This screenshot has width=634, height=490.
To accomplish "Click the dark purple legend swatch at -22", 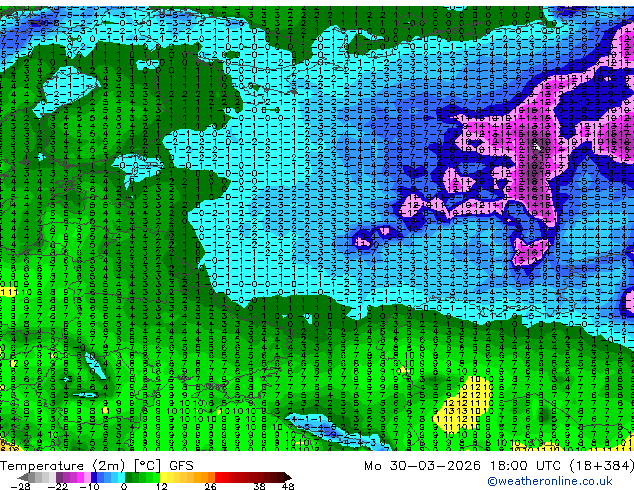I will click(59, 477).
